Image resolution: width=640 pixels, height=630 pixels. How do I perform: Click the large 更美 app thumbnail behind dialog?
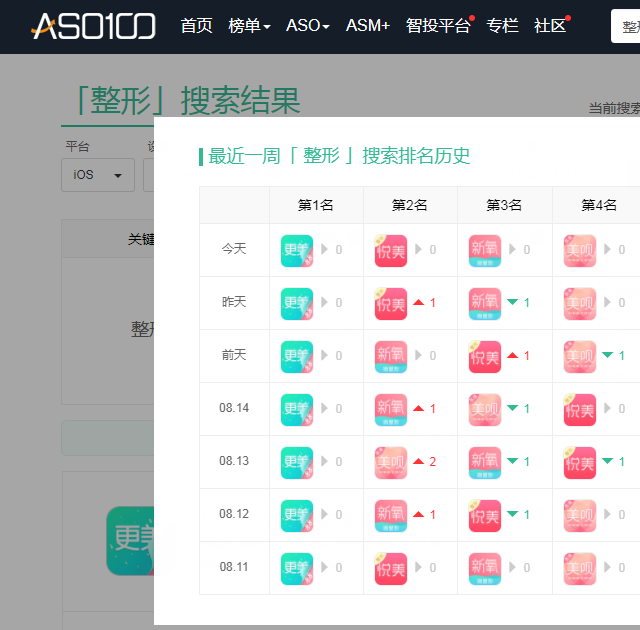coord(130,540)
